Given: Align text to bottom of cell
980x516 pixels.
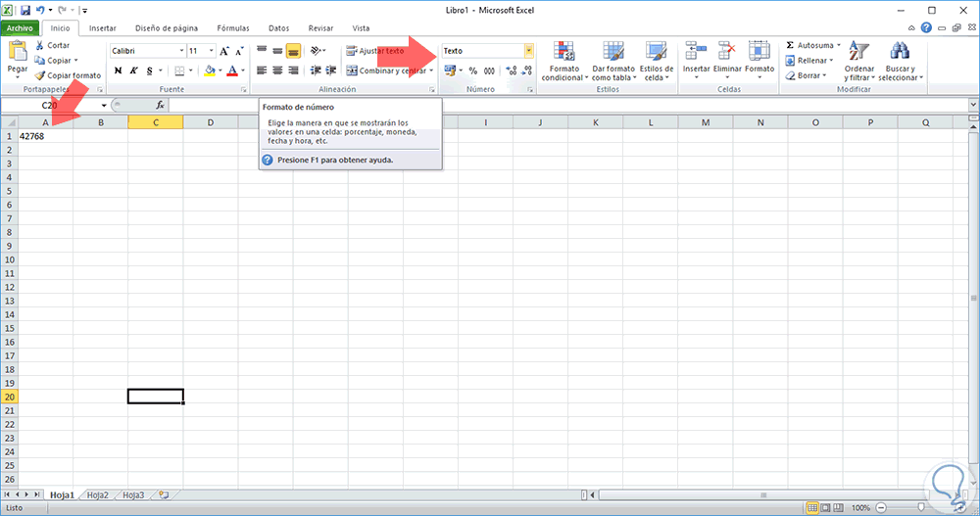Looking at the screenshot, I should coord(293,51).
